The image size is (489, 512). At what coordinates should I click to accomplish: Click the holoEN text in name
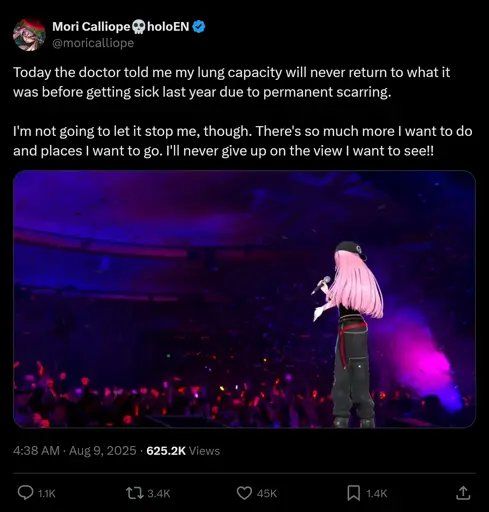tap(168, 27)
